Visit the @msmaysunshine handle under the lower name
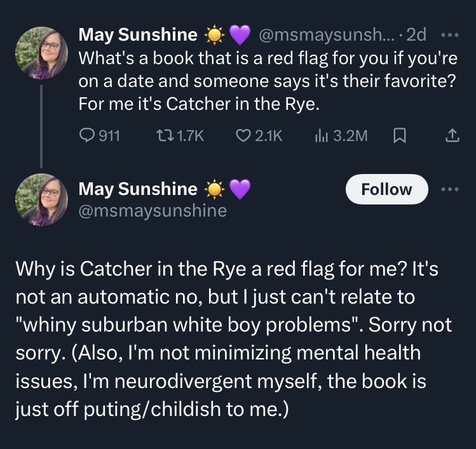 click(153, 210)
